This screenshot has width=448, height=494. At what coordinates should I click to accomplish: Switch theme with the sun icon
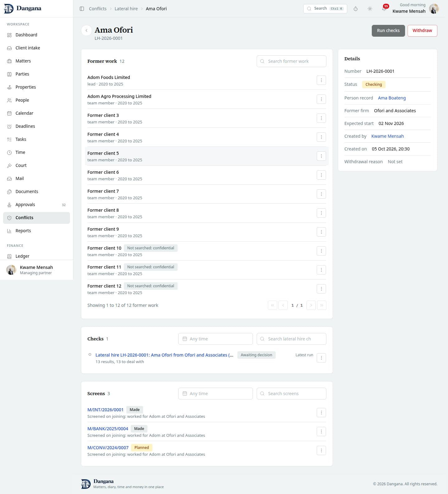pos(370,9)
